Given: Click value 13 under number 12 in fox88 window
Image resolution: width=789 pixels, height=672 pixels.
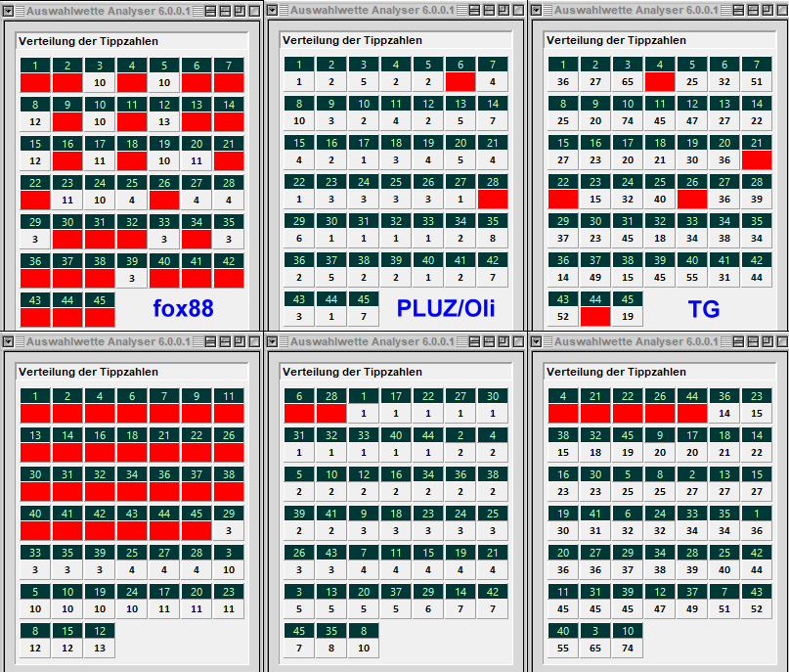Looking at the screenshot, I should coord(164,122).
